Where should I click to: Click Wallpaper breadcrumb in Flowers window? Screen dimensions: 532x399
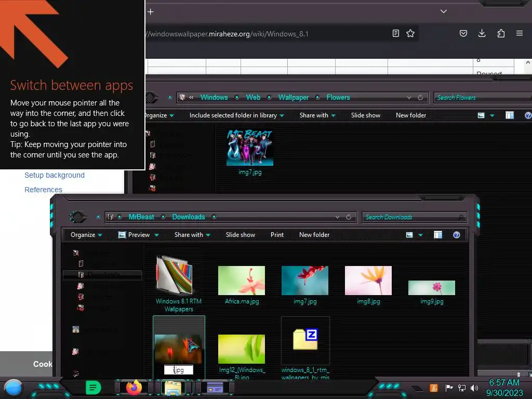point(294,97)
